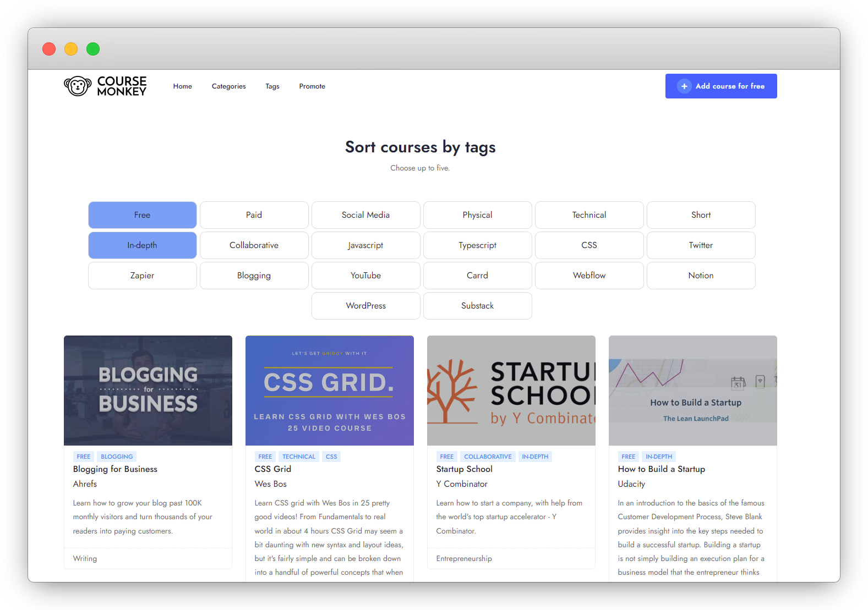Open the Promote navigation link

point(312,86)
